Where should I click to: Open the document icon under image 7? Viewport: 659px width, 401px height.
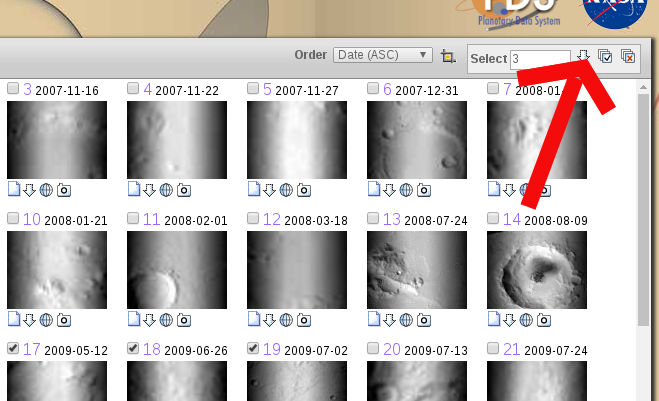(x=494, y=189)
